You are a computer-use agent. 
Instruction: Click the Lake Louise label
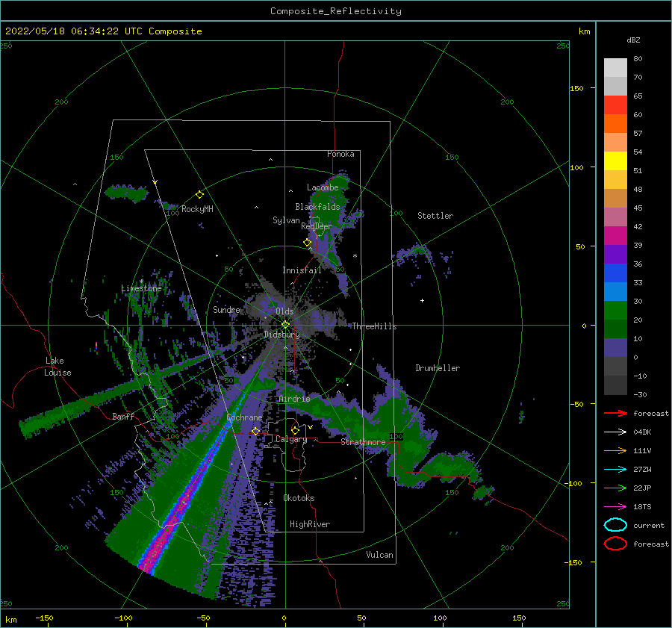click(57, 367)
